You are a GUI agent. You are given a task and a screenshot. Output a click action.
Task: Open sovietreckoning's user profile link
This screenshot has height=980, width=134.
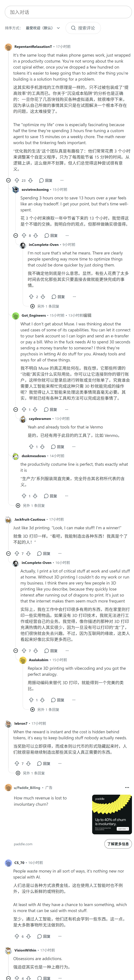pyautogui.click(x=35, y=189)
